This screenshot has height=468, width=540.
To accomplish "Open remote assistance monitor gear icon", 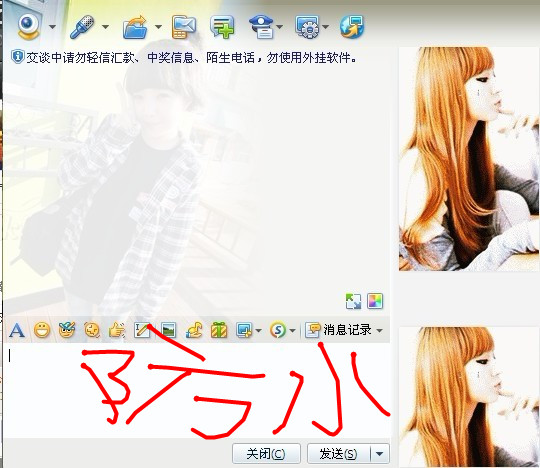I will pos(307,27).
